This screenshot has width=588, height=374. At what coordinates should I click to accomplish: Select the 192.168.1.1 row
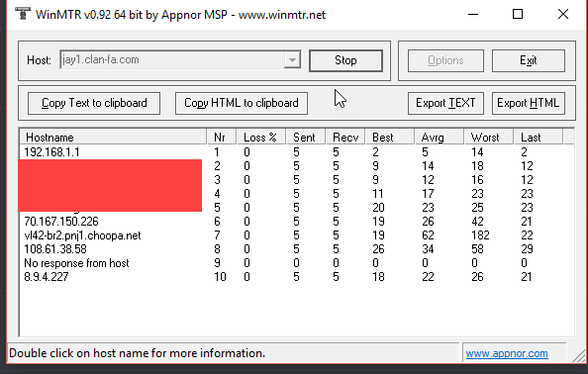click(x=296, y=152)
